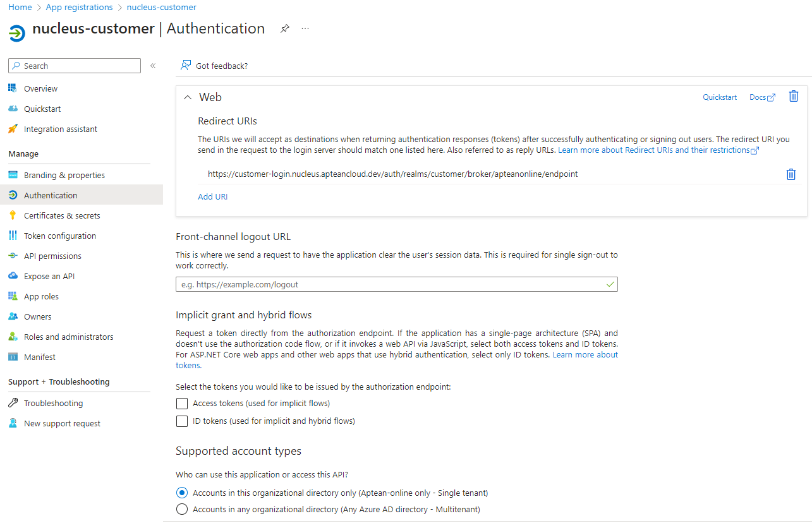
Task: Collapse the Web section chevron
Action: click(x=187, y=97)
